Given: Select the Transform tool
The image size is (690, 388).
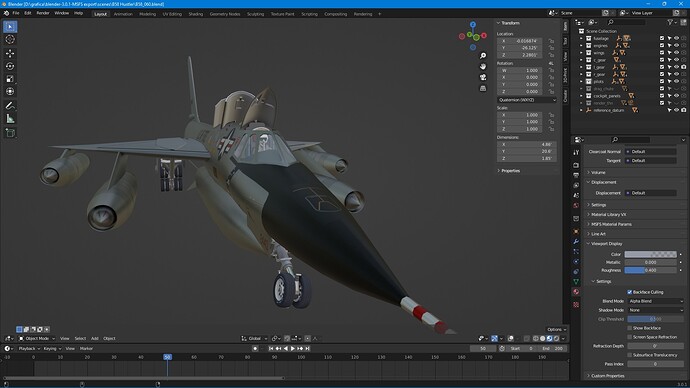Looking at the screenshot, I should 10,92.
